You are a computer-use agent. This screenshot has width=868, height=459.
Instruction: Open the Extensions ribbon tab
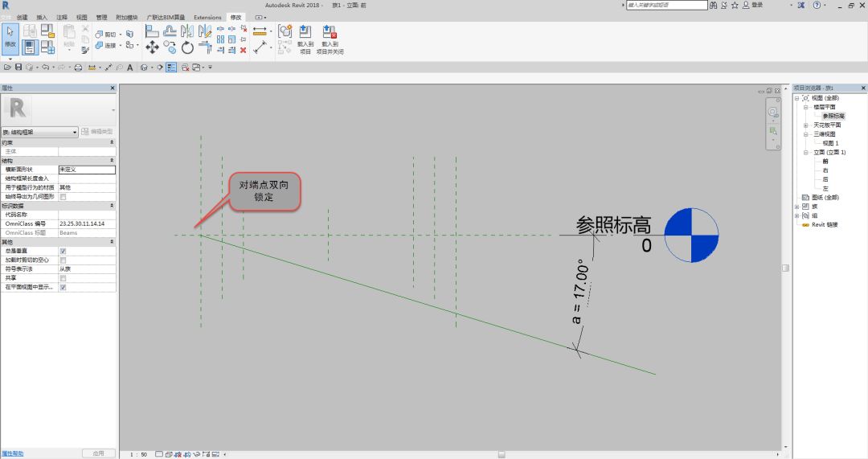tap(207, 17)
